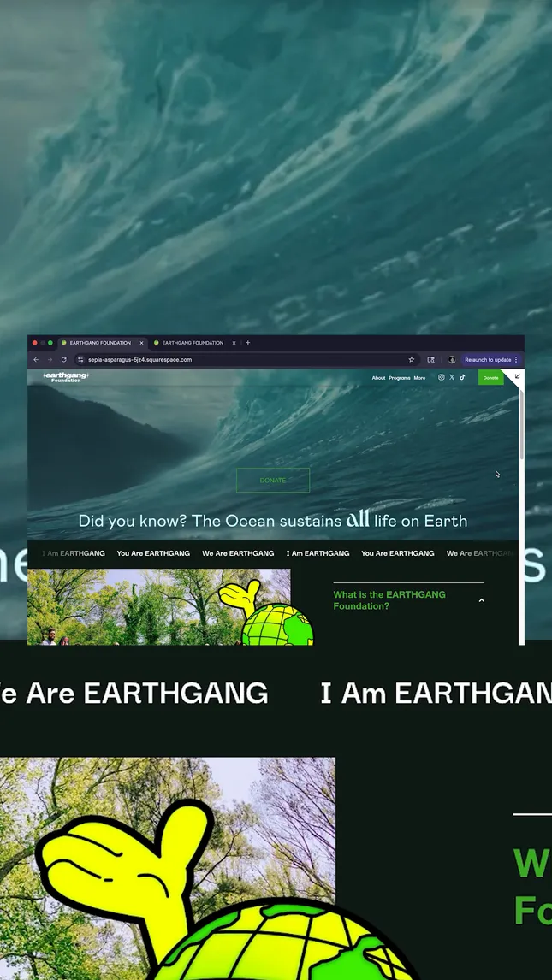Open a new tab with the plus icon
This screenshot has width=552, height=980.
click(248, 343)
